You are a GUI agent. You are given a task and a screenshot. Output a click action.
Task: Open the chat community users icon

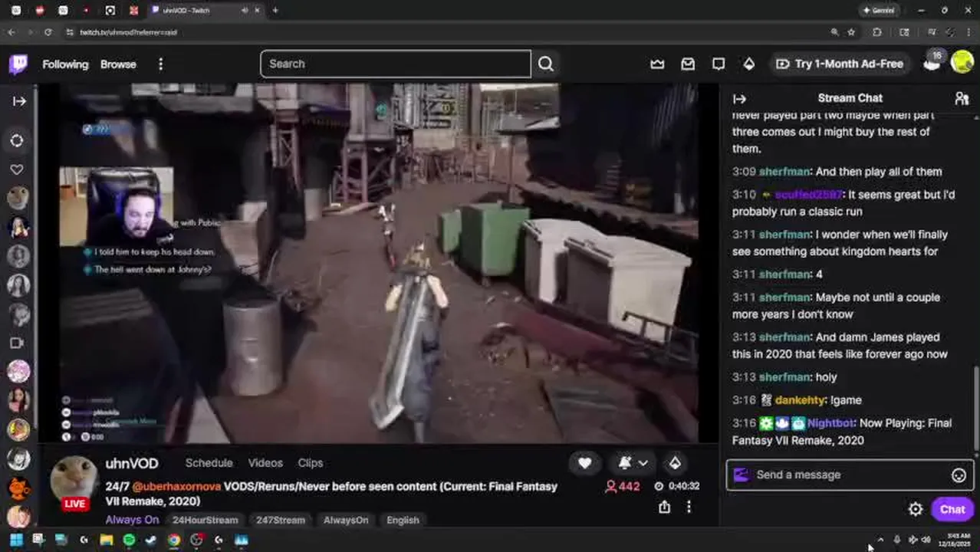pos(962,98)
